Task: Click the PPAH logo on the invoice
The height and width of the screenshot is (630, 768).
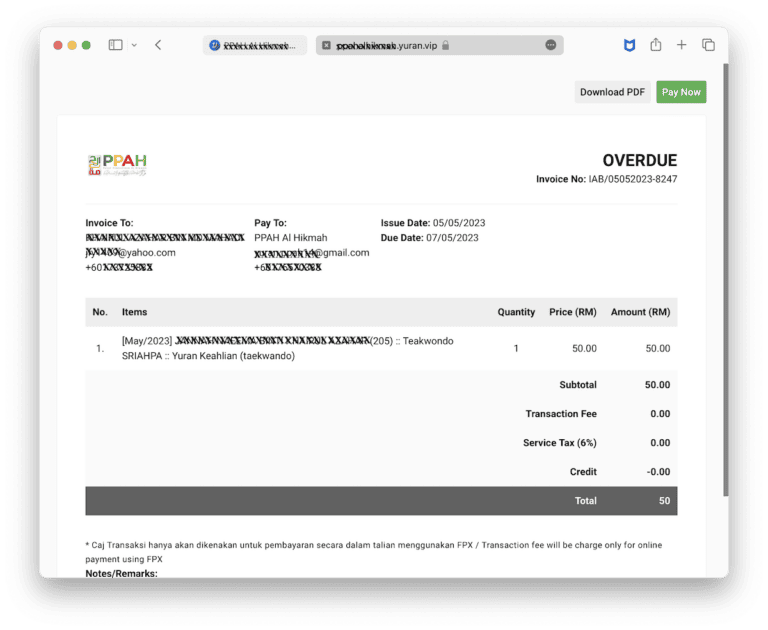Action: click(117, 164)
